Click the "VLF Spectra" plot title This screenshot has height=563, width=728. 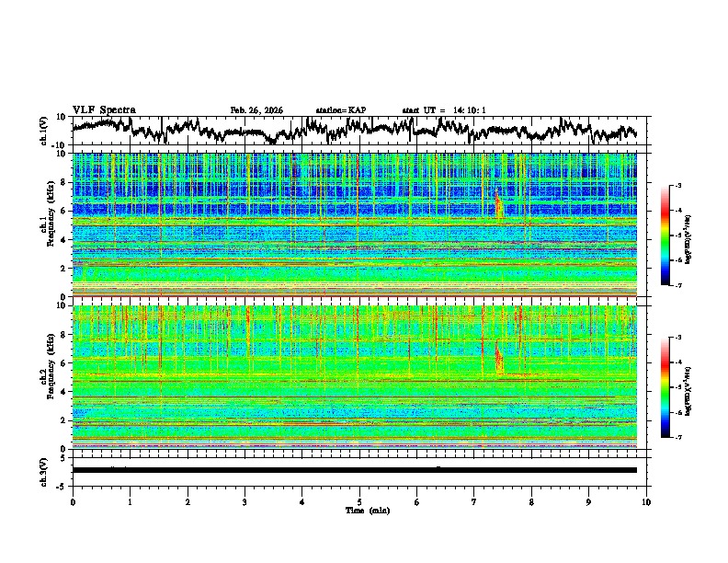pos(104,110)
